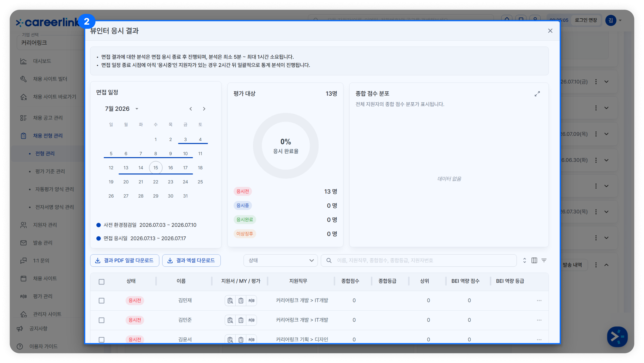Click the 김 user avatar in the header
The width and height of the screenshot is (644, 363).
click(611, 20)
